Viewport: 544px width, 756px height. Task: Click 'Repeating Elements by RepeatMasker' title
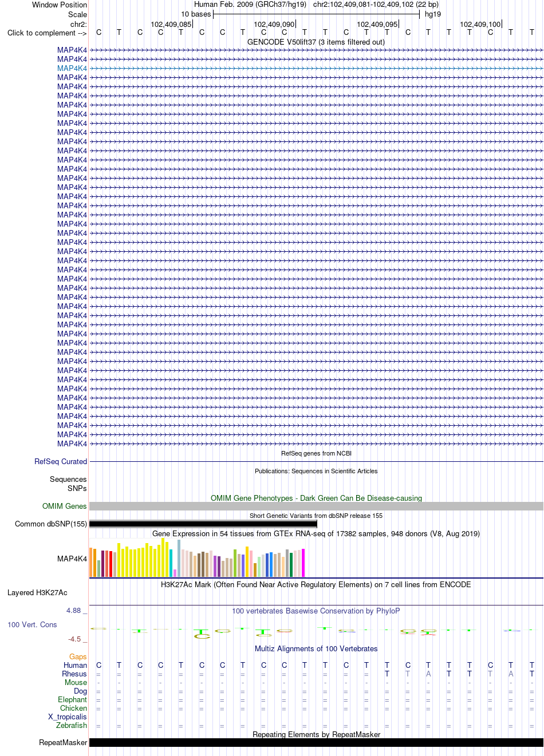click(316, 734)
